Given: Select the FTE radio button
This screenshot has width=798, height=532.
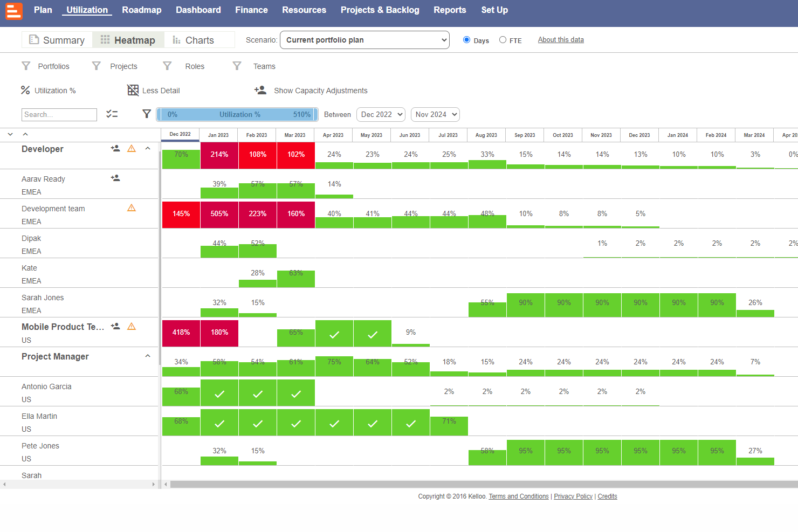Looking at the screenshot, I should point(503,40).
